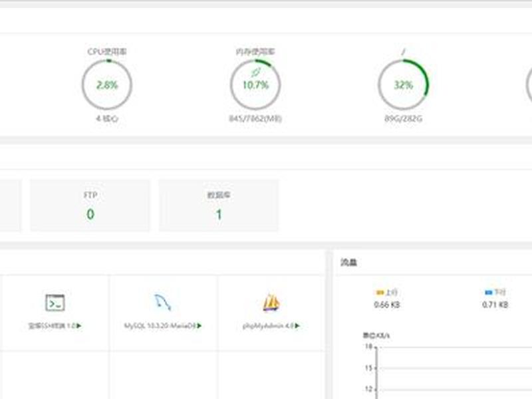
Task: Open the phpMyAdmin sailboat icon
Action: pyautogui.click(x=271, y=302)
